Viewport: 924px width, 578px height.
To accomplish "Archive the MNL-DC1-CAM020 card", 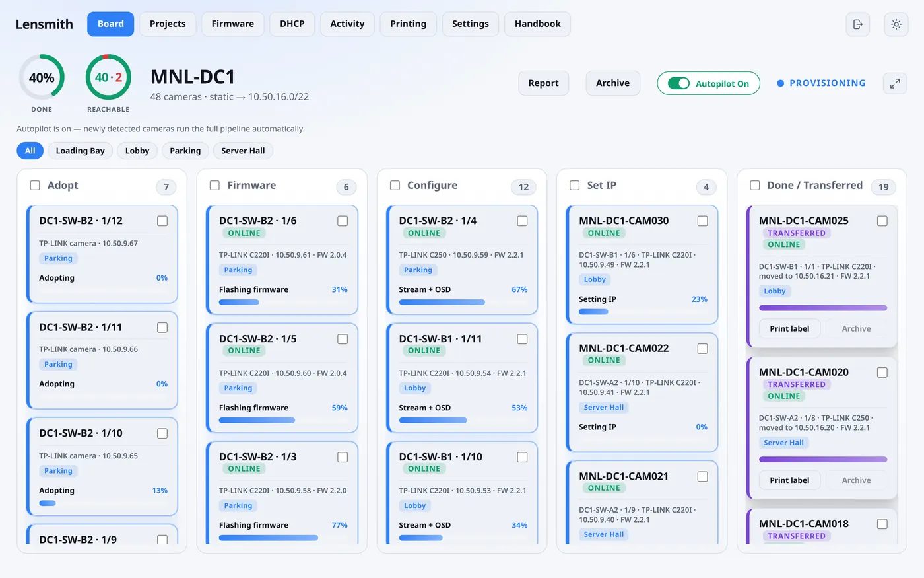I will pos(857,480).
